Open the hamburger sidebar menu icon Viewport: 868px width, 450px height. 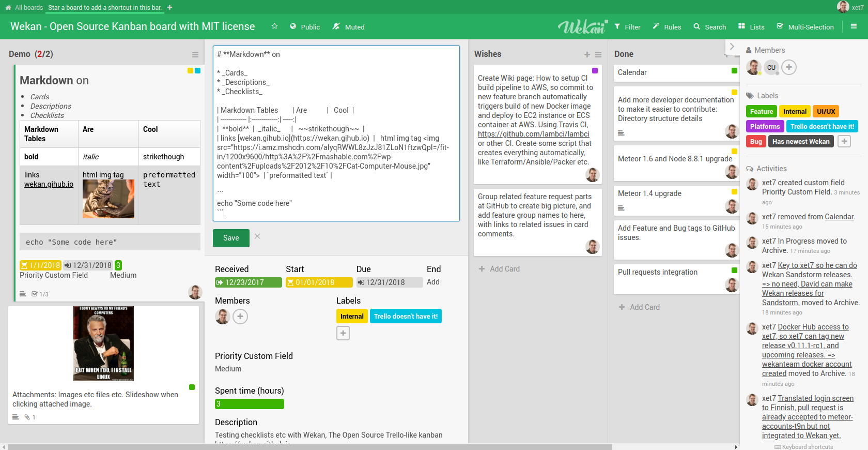(x=854, y=26)
